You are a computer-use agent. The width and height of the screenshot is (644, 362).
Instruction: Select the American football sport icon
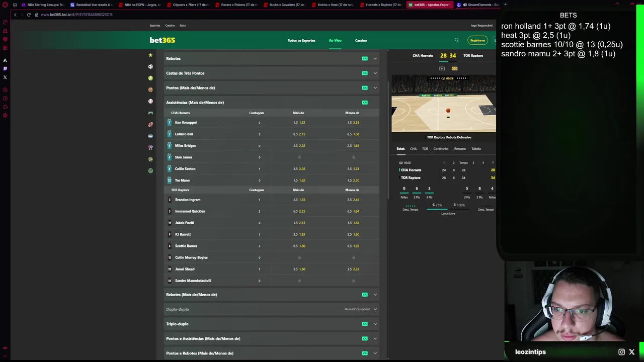tap(150, 124)
